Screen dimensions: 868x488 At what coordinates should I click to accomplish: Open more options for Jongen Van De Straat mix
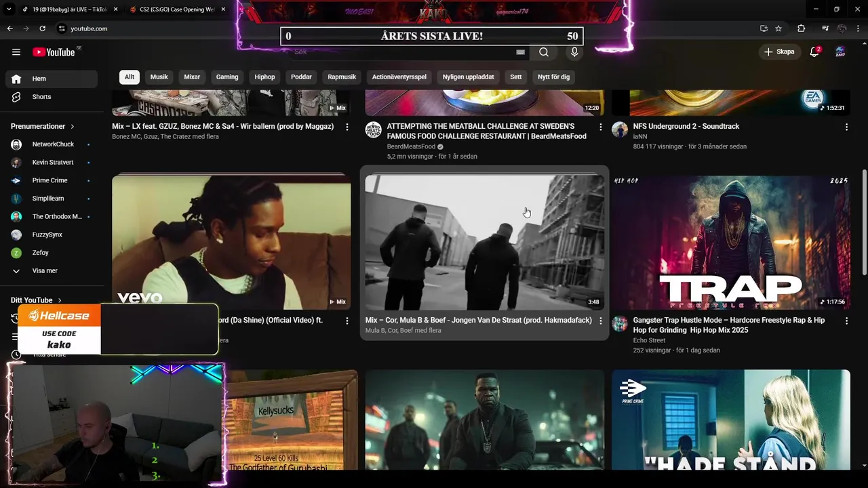tap(600, 321)
